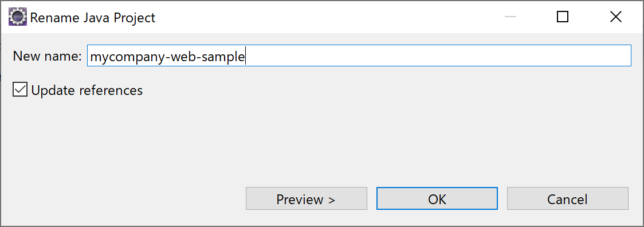Click the '>' arrow on Preview button
The width and height of the screenshot is (644, 227).
pyautogui.click(x=331, y=200)
